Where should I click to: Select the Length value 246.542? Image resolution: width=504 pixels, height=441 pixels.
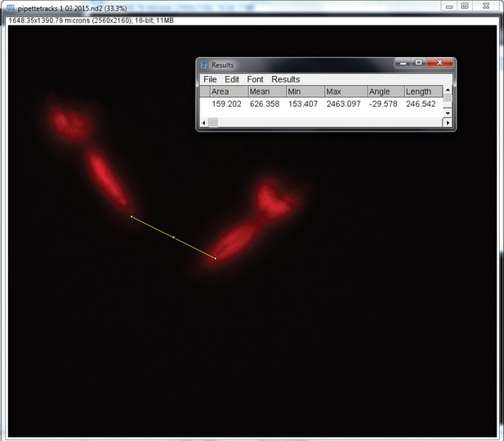421,105
